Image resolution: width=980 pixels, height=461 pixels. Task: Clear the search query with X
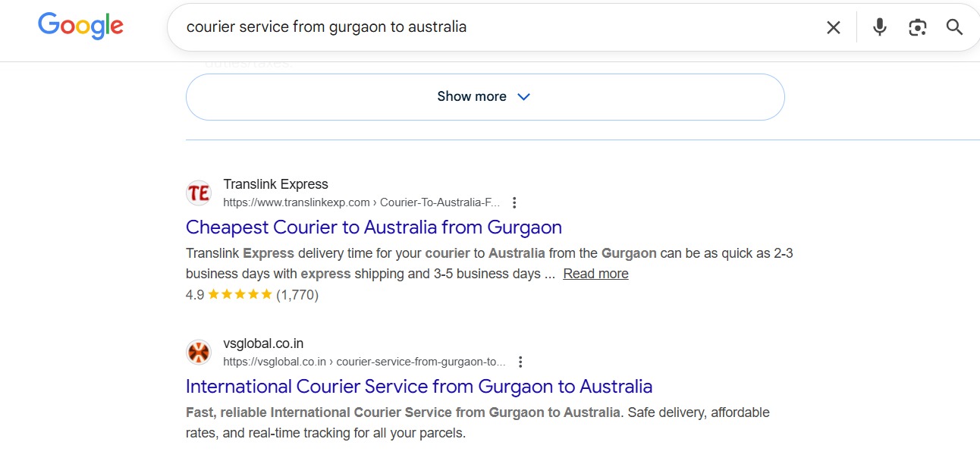pyautogui.click(x=833, y=27)
